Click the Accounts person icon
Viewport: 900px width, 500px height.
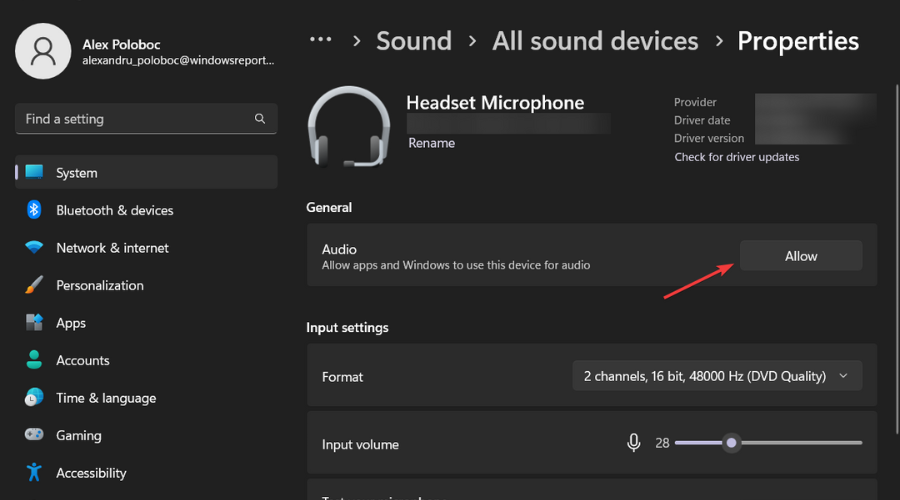[34, 360]
